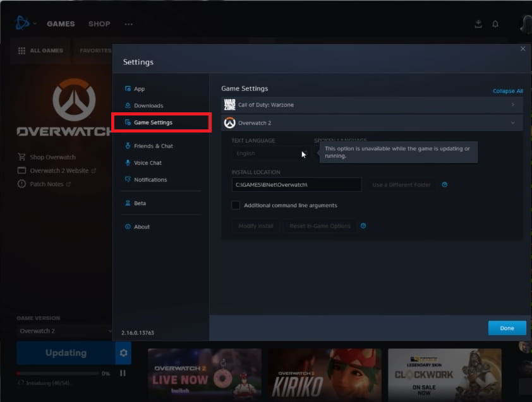The height and width of the screenshot is (402, 532).
Task: Click the shopping cart icon for Shop Overwatch
Action: click(21, 157)
